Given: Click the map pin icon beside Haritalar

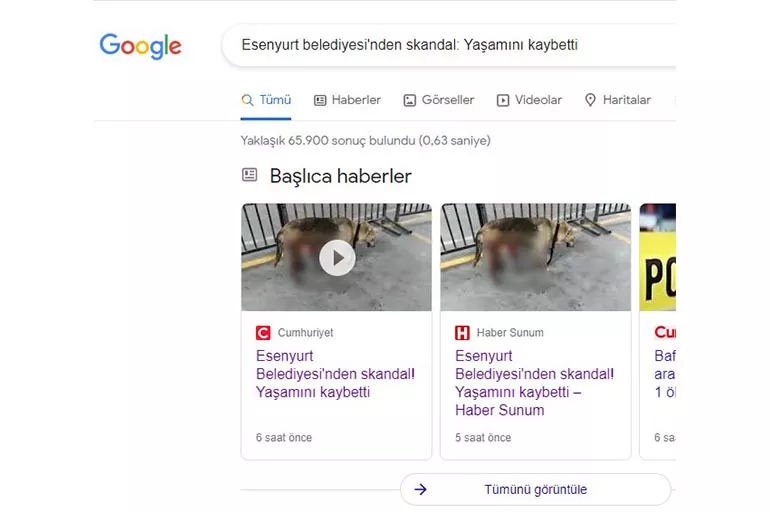Looking at the screenshot, I should click(590, 100).
